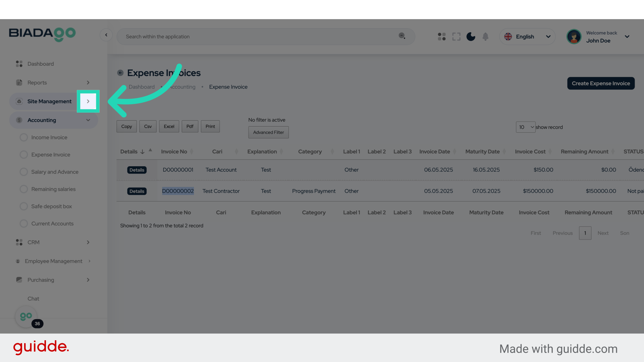Click Create Expense Invoice button
644x362 pixels.
tap(601, 83)
